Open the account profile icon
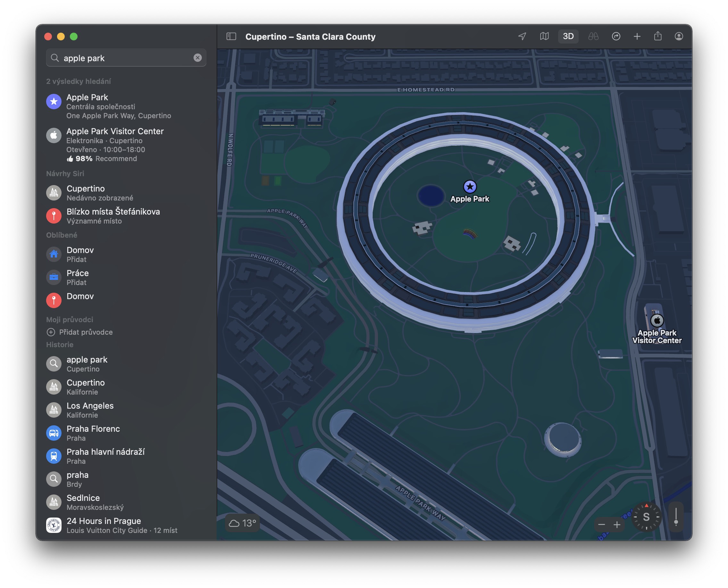The image size is (728, 588). [x=679, y=36]
